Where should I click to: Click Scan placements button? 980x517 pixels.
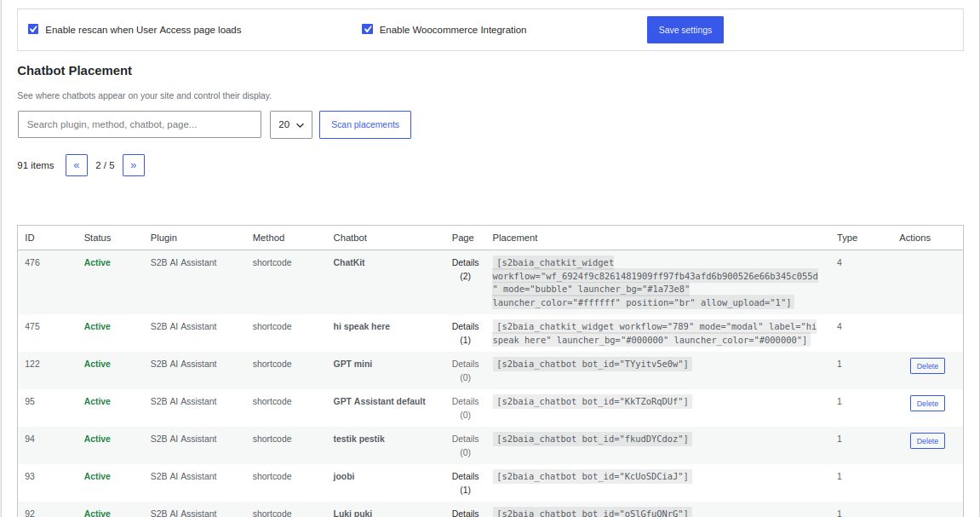365,124
